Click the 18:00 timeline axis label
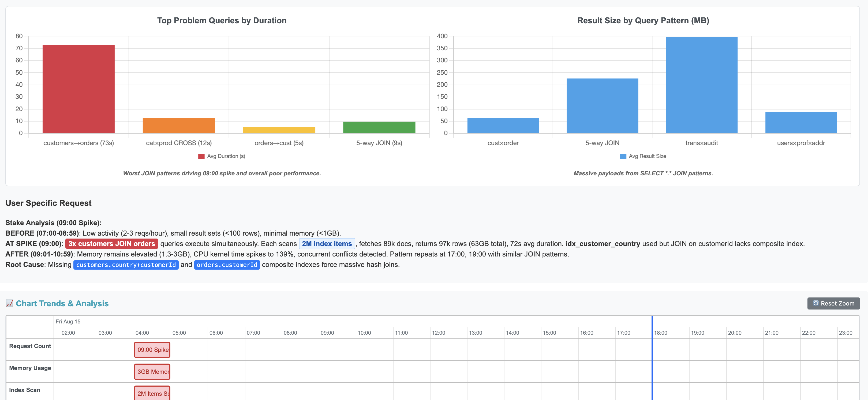Viewport: 868px width, 400px height. [660, 333]
